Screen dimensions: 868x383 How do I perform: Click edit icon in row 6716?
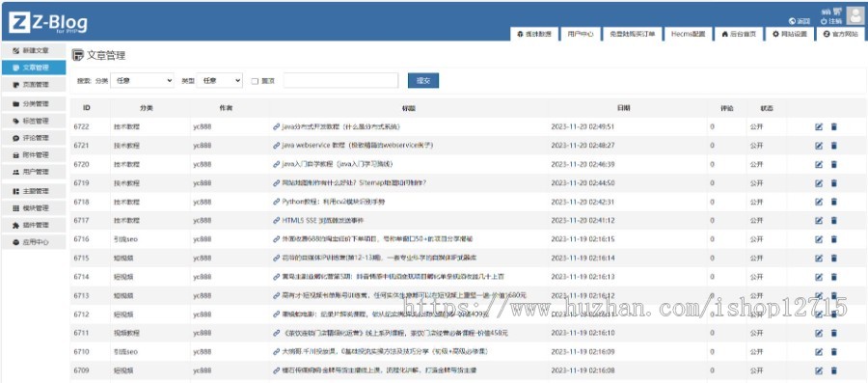[x=819, y=239]
